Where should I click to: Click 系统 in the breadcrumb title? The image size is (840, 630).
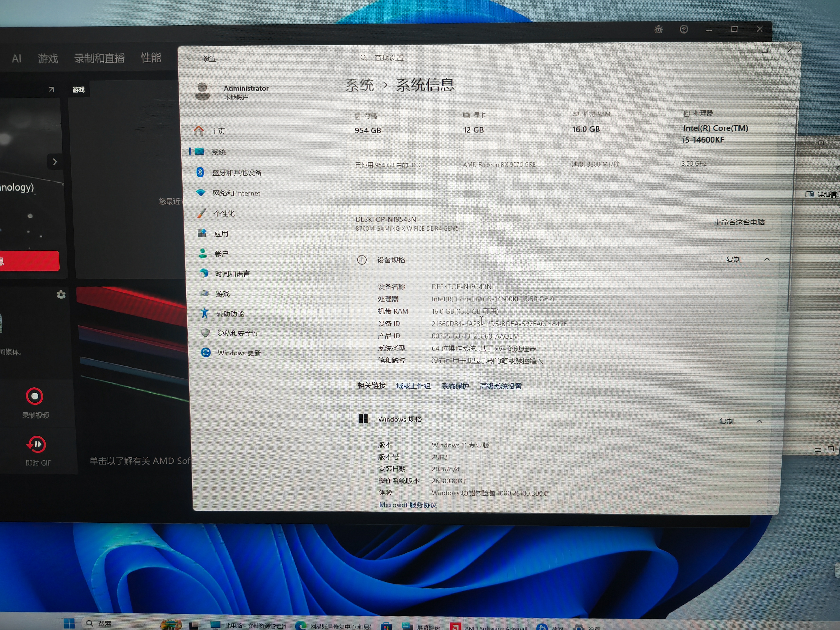point(359,85)
